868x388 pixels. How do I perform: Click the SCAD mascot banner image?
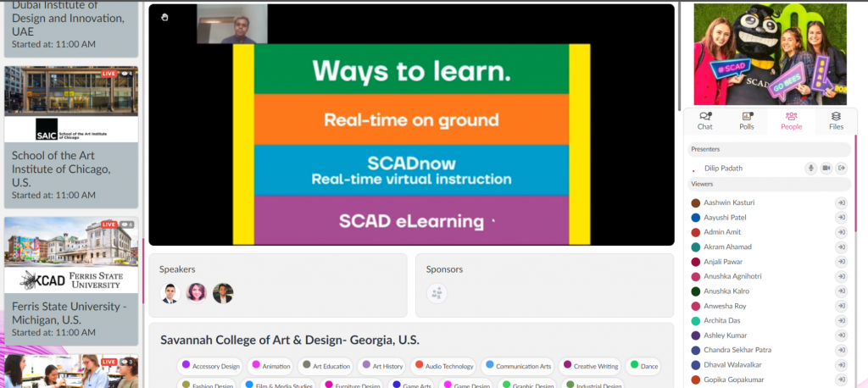point(770,54)
